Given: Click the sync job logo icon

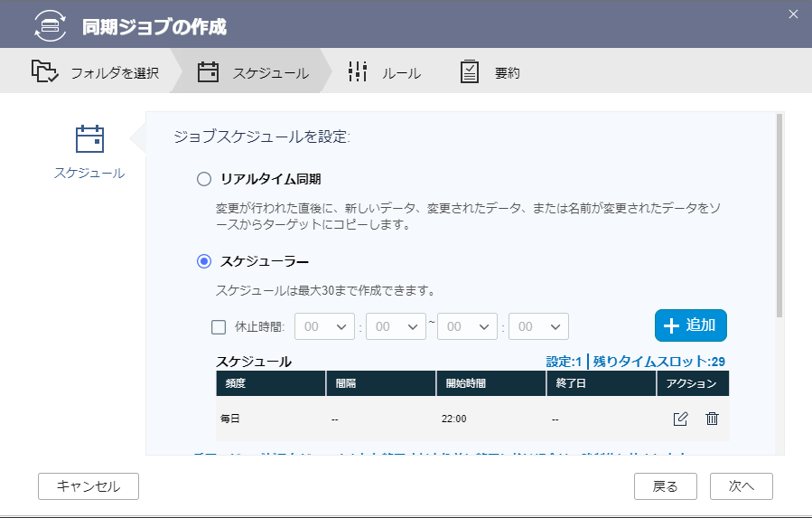Looking at the screenshot, I should (x=50, y=25).
